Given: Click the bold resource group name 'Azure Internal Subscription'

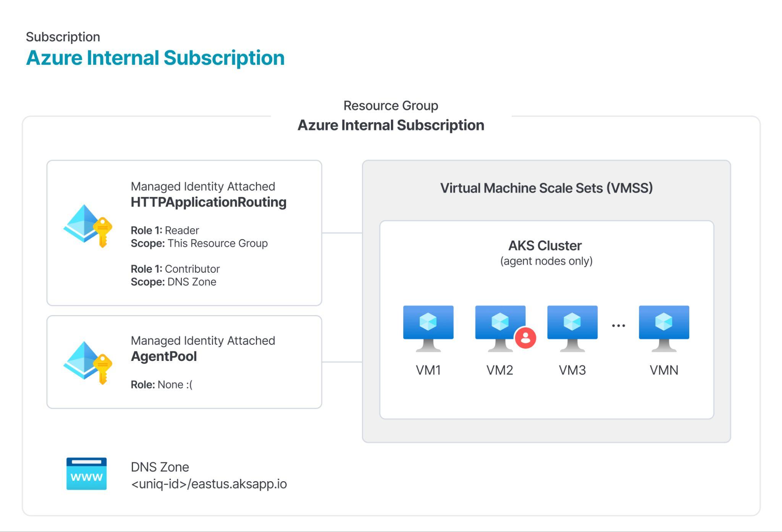Looking at the screenshot, I should [391, 125].
